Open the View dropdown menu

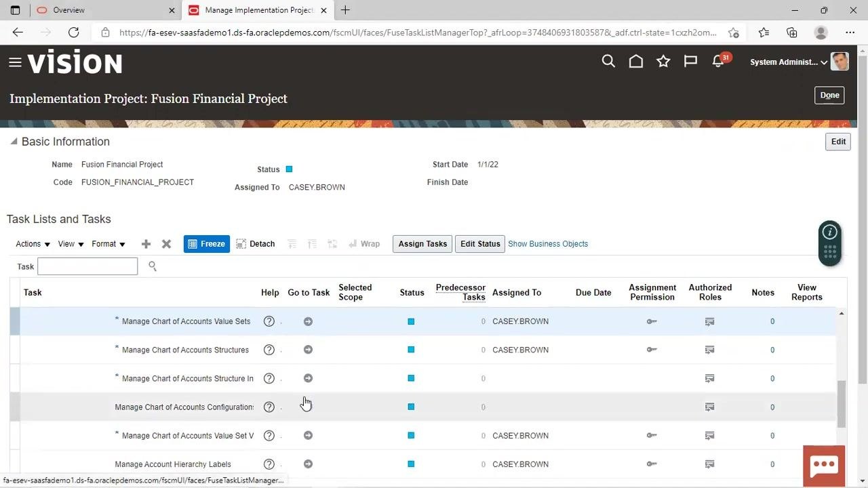click(x=71, y=244)
